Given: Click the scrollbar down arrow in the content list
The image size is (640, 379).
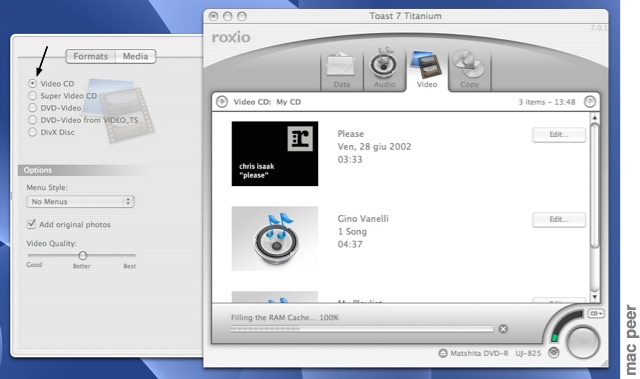Looking at the screenshot, I should 595,297.
